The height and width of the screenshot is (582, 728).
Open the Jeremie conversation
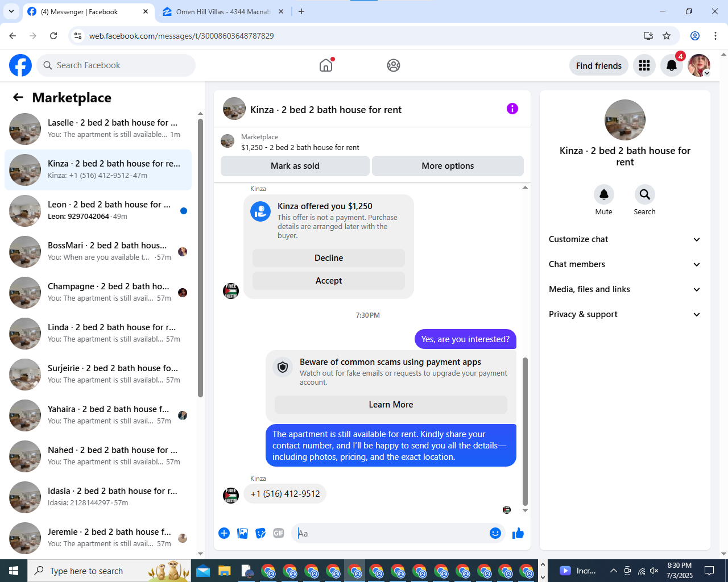(98, 538)
